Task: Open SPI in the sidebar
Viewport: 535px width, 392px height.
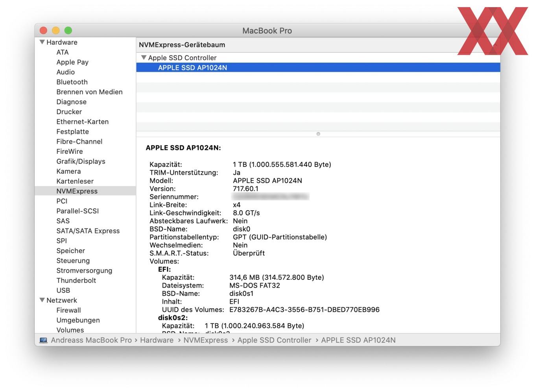Action: pyautogui.click(x=62, y=240)
